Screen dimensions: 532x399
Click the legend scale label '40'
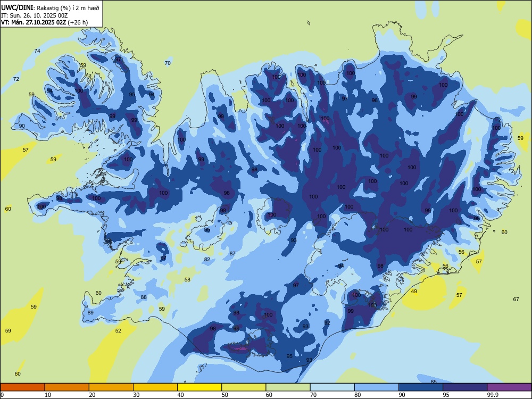(180, 395)
